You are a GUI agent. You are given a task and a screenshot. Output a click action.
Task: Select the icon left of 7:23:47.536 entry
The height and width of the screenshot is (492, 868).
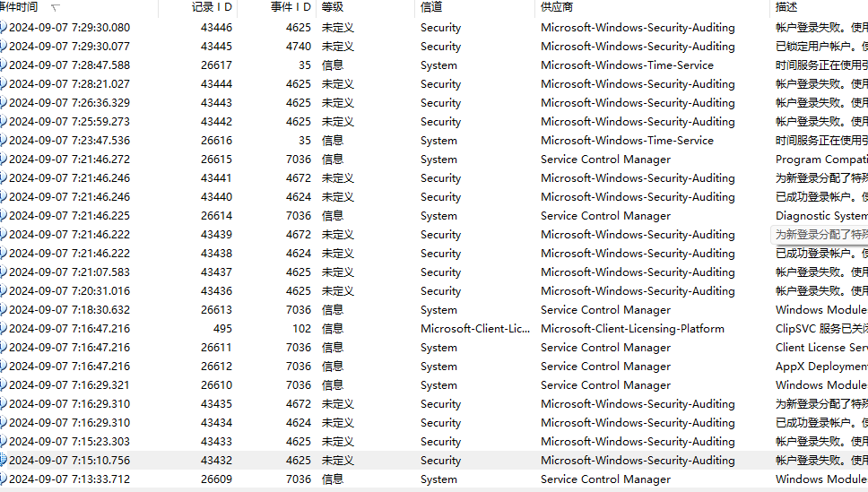point(4,141)
